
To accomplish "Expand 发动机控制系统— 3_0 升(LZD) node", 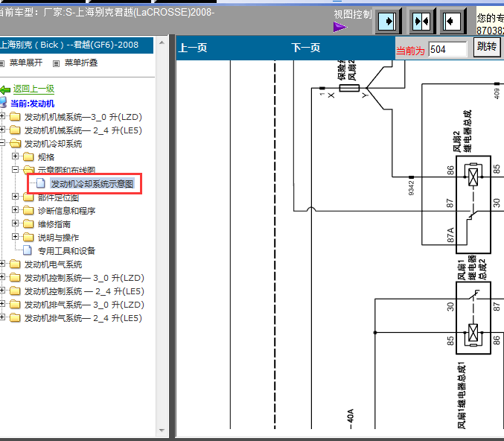I will pyautogui.click(x=2, y=277).
